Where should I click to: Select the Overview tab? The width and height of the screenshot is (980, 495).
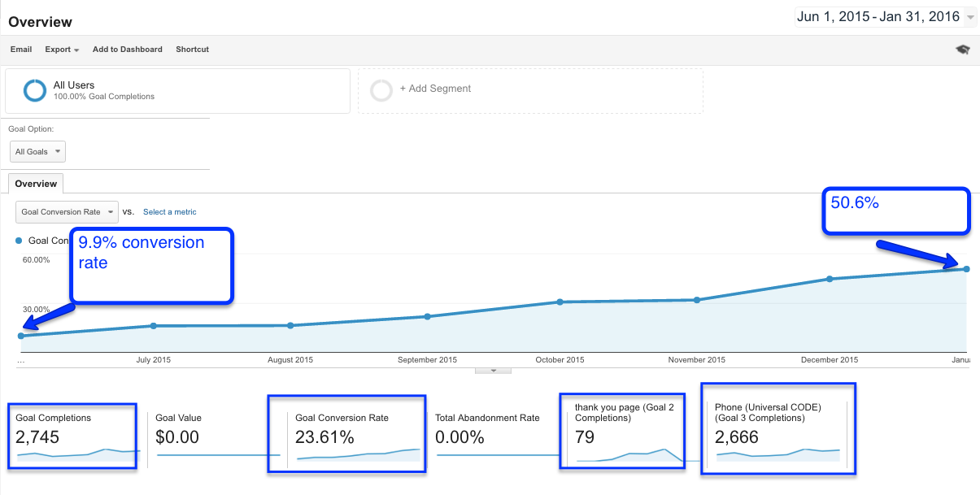pos(35,184)
